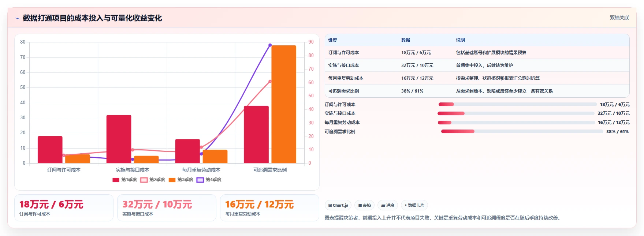Click description 首期集中投入,后续转为维护
644x236 pixels.
485,65
